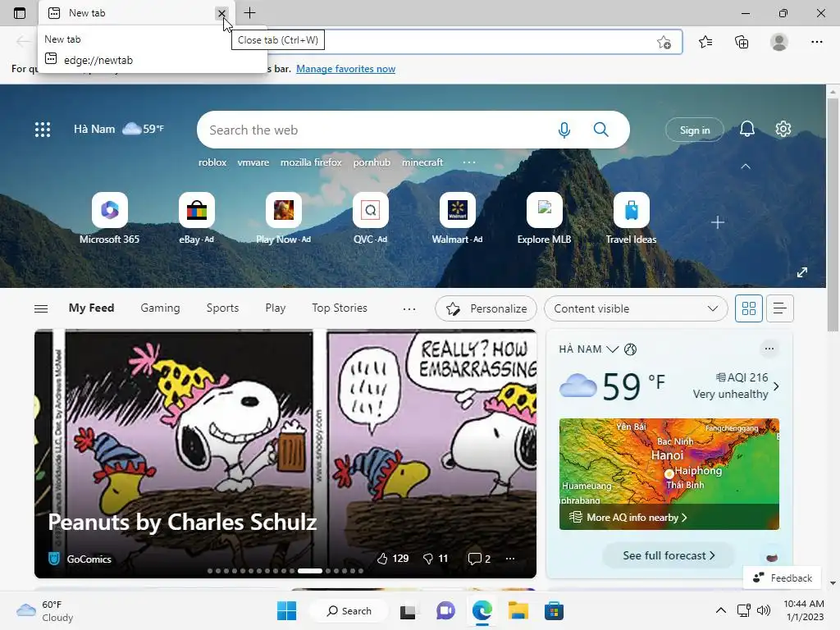Select Sports feed tab
Image resolution: width=840 pixels, height=630 pixels.
coord(222,308)
